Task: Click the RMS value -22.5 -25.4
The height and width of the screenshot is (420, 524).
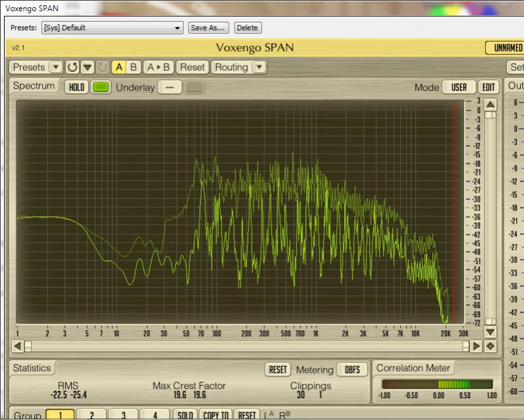Action: pos(69,395)
